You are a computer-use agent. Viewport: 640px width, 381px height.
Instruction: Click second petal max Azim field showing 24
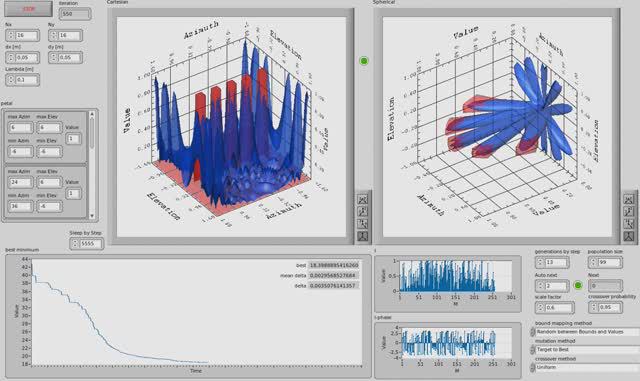[20, 182]
